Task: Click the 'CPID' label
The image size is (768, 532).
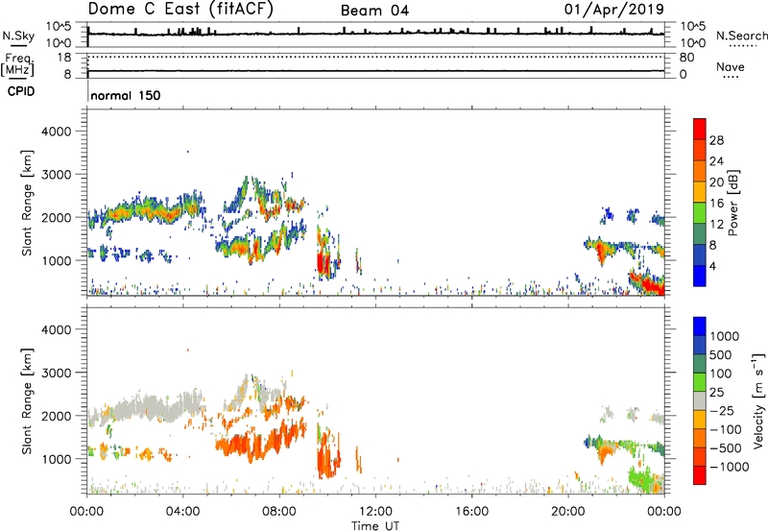Action: coord(20,91)
